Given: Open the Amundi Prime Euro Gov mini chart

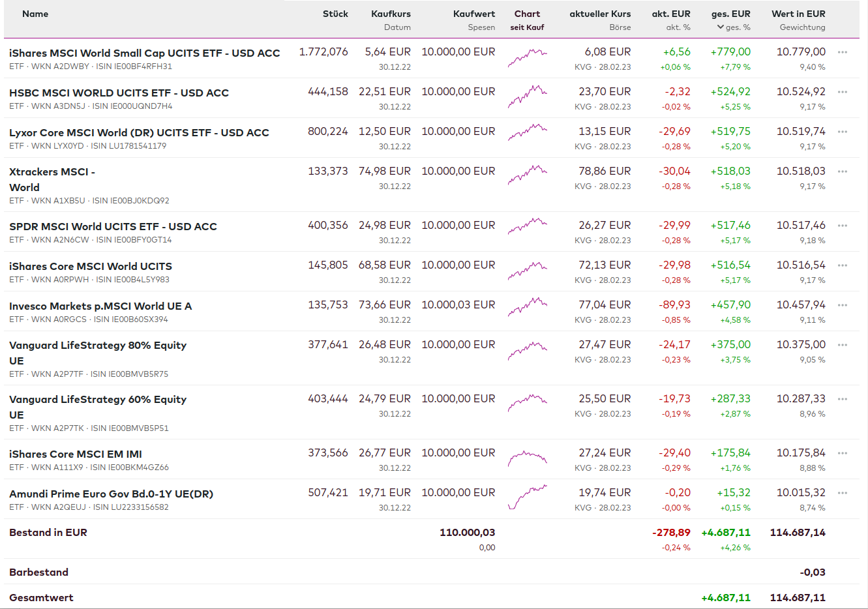Looking at the screenshot, I should click(527, 498).
